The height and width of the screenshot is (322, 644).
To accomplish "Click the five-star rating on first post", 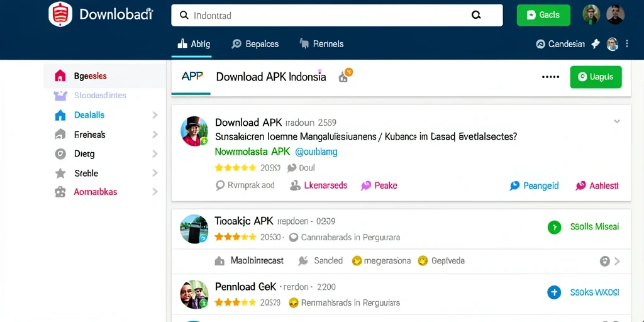I will coord(235,167).
